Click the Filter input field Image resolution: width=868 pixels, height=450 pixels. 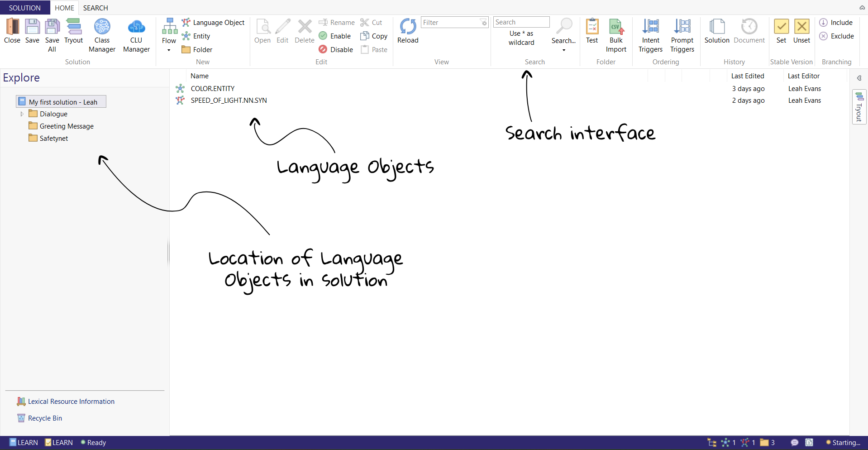pos(450,23)
